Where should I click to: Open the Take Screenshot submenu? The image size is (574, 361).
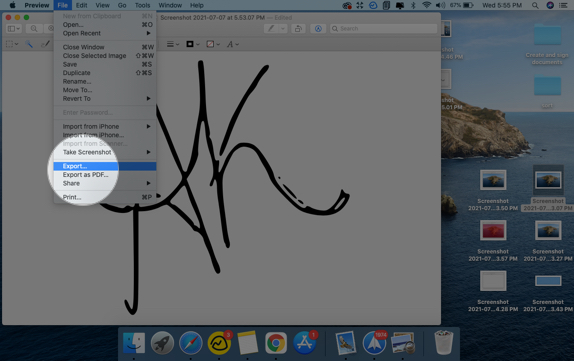[105, 152]
